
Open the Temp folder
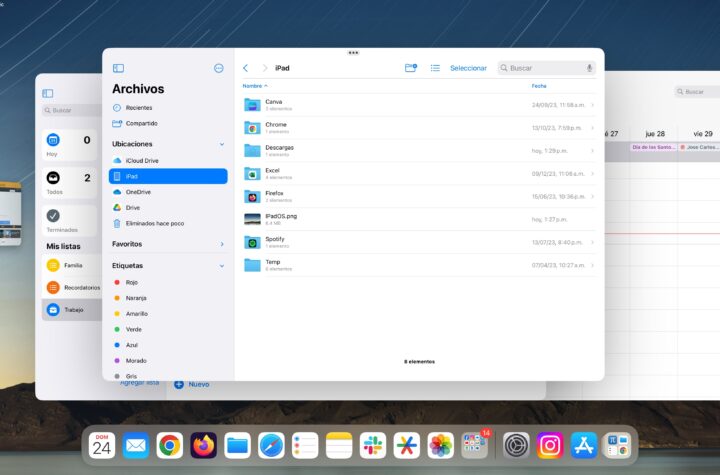point(419,265)
